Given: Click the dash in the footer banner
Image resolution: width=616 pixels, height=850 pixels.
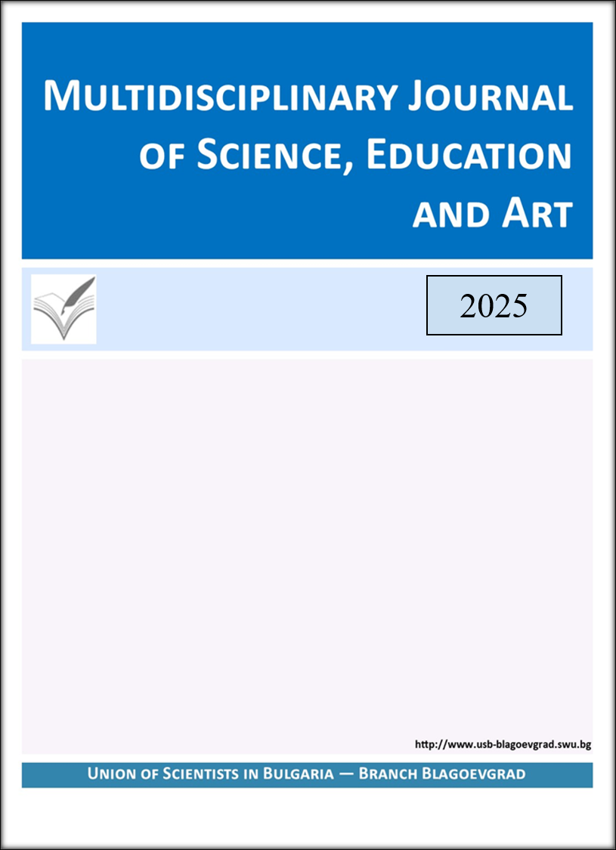Looking at the screenshot, I should click(342, 774).
